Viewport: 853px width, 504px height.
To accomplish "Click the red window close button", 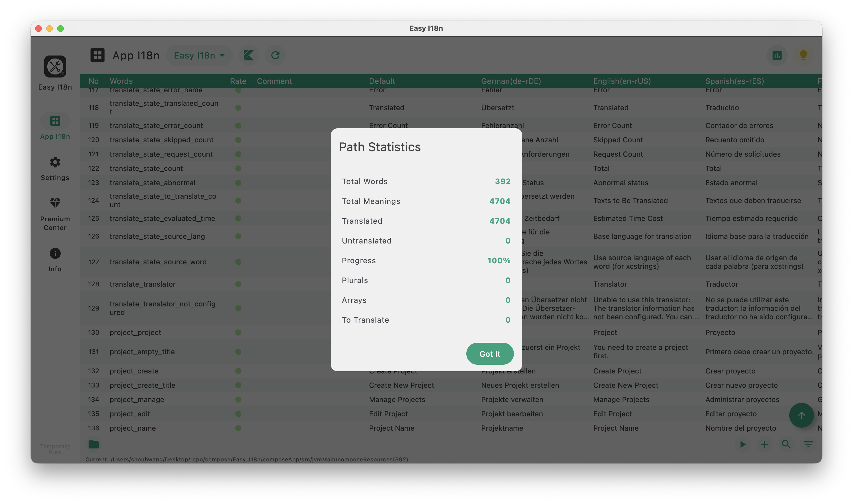I will (38, 29).
